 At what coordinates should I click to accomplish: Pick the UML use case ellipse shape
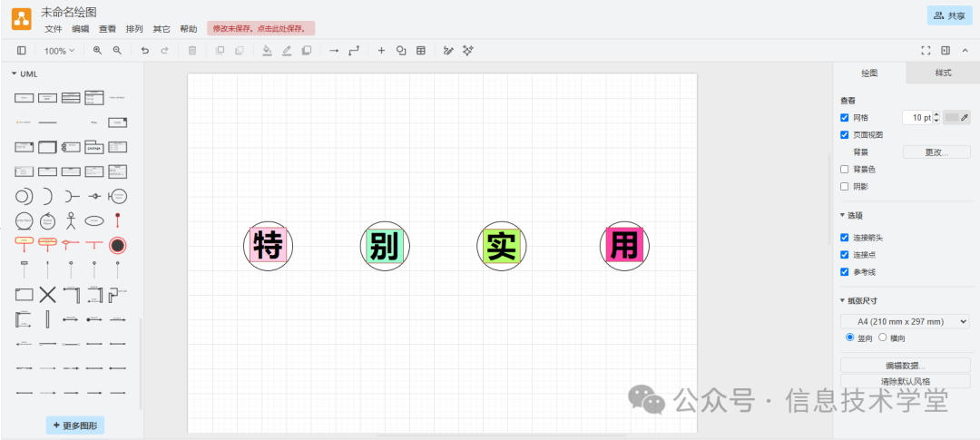(94, 220)
